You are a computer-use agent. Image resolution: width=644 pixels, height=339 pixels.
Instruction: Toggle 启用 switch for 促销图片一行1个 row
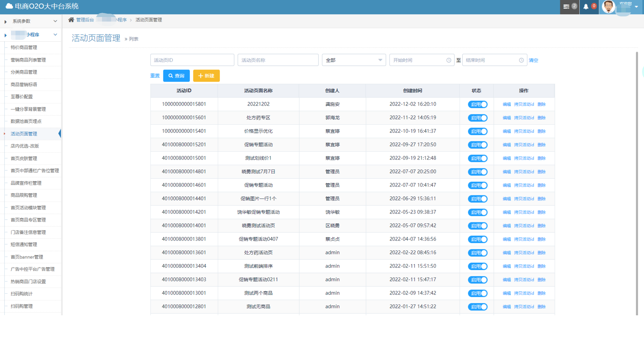click(x=478, y=199)
